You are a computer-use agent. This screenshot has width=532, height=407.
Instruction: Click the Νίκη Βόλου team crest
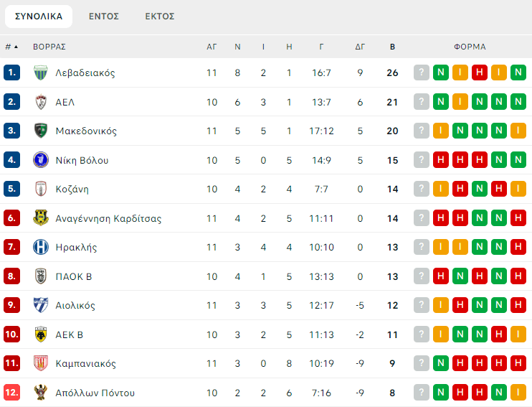[x=41, y=160]
